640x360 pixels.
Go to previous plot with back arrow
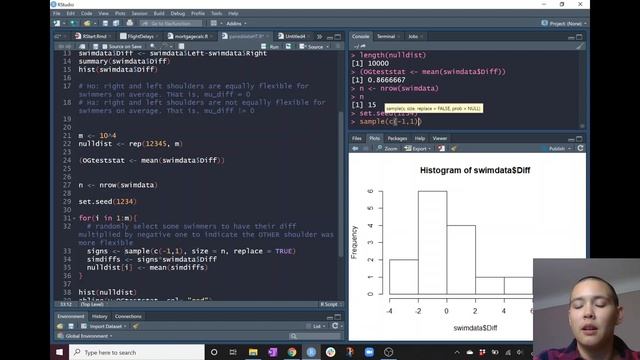click(355, 149)
